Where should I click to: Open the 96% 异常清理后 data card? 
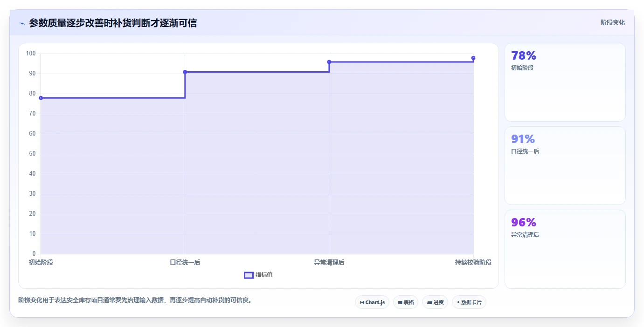(x=565, y=249)
